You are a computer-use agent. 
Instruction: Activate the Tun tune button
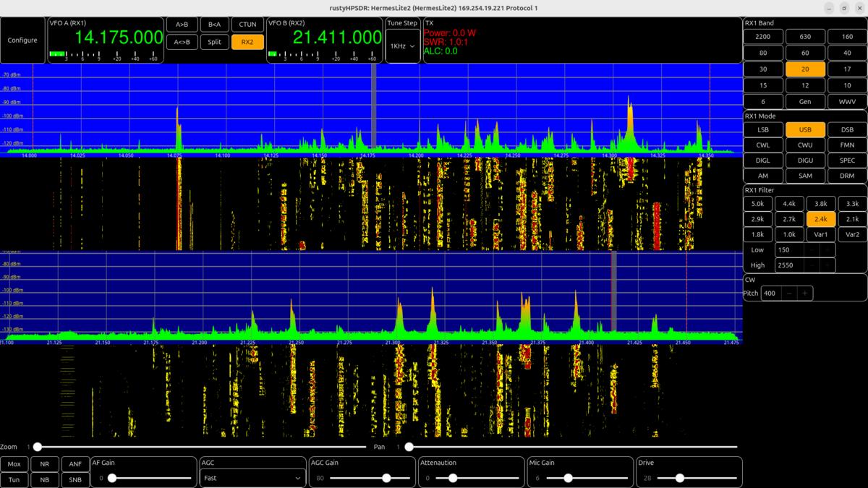14,479
